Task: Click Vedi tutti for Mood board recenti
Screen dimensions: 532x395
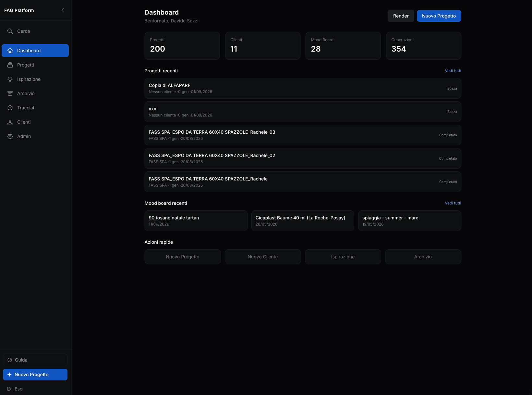Action: tap(453, 203)
